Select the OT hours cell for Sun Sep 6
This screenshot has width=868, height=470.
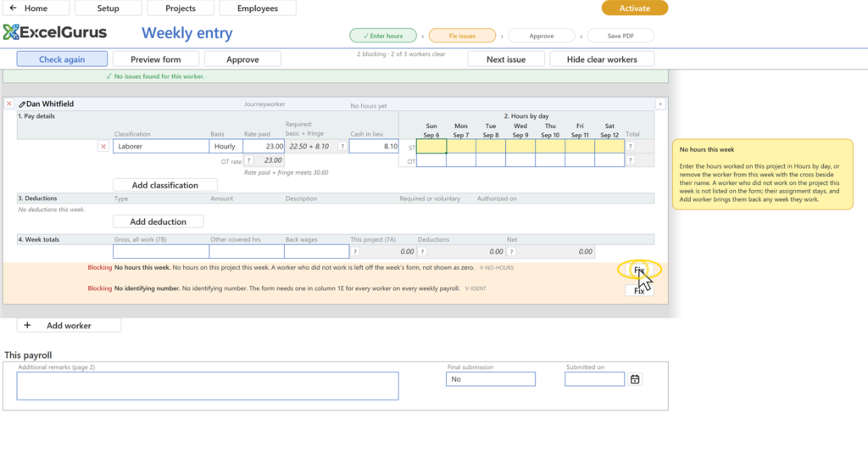point(431,160)
